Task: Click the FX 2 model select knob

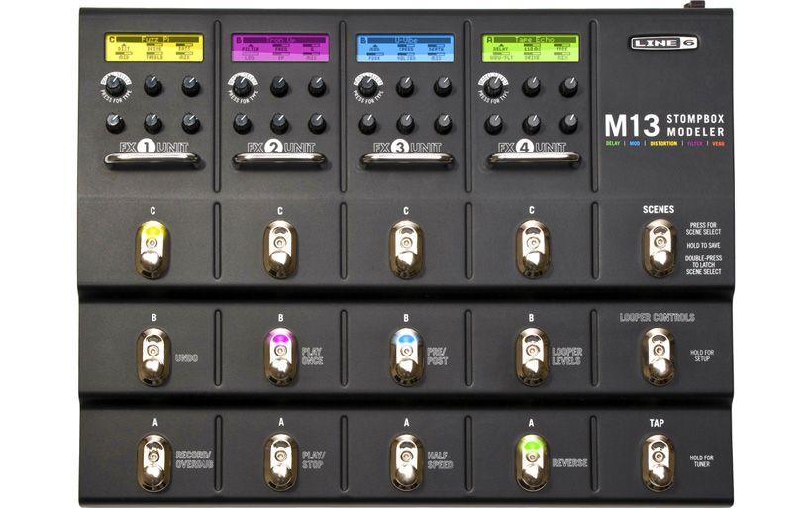Action: [x=242, y=85]
